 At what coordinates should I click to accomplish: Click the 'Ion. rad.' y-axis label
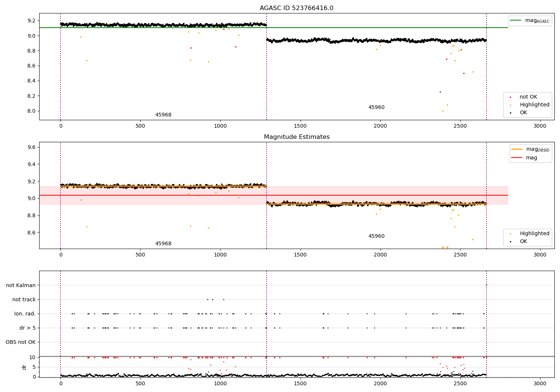[25, 314]
